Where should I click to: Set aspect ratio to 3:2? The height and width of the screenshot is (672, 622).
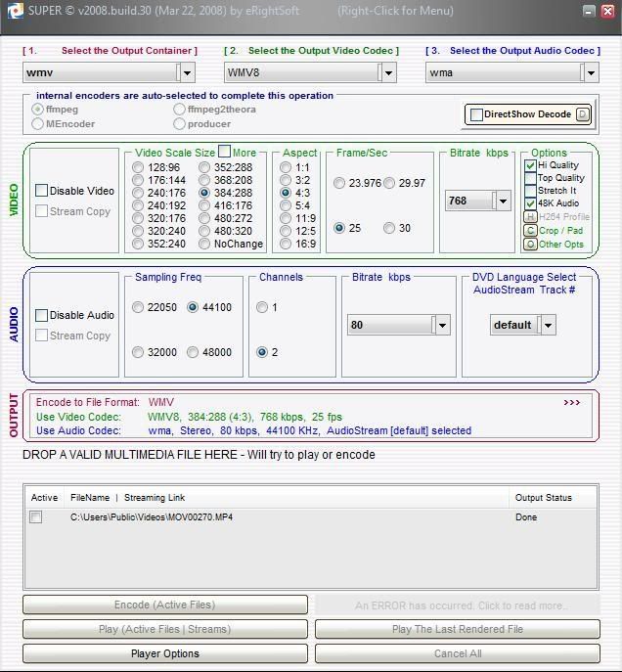tap(286, 180)
